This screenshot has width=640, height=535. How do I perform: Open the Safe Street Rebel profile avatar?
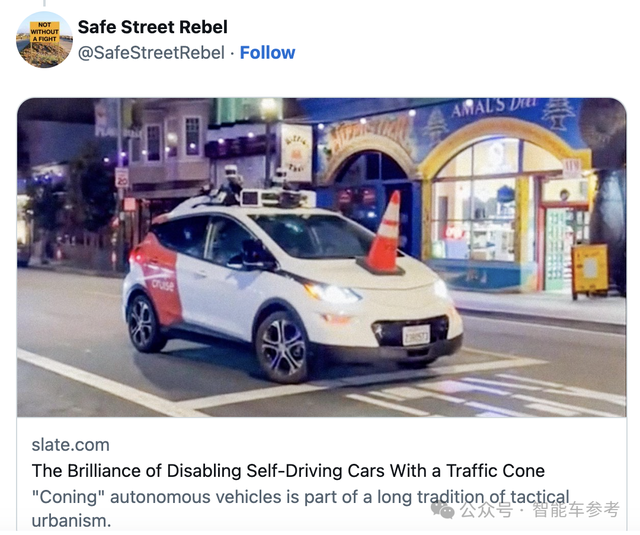click(x=44, y=40)
